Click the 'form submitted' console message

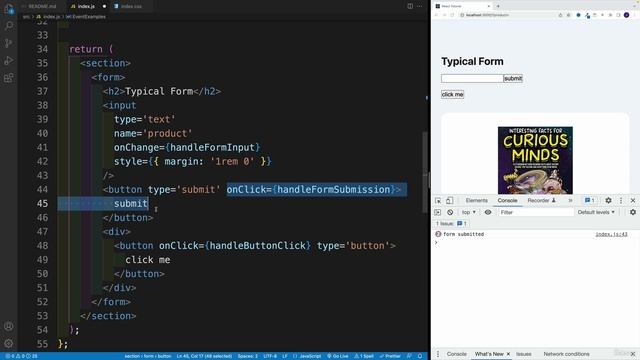pos(463,234)
